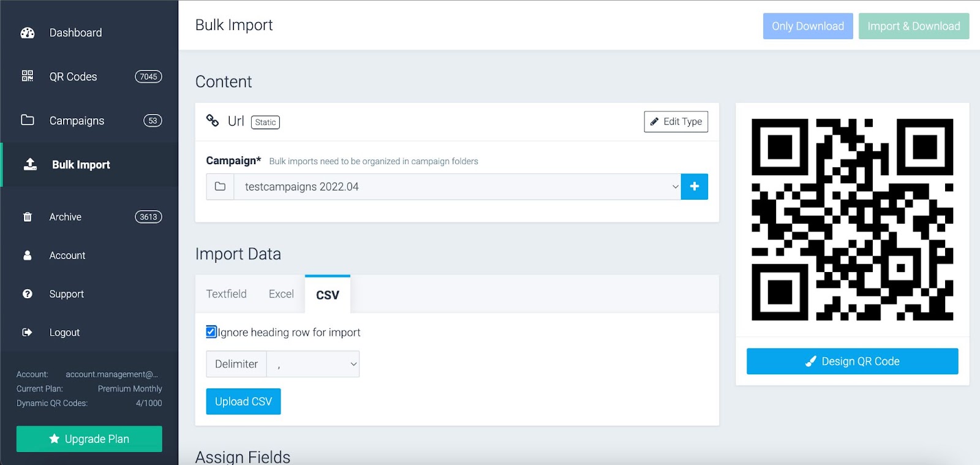
Task: Click the Static type badge
Action: click(x=265, y=123)
